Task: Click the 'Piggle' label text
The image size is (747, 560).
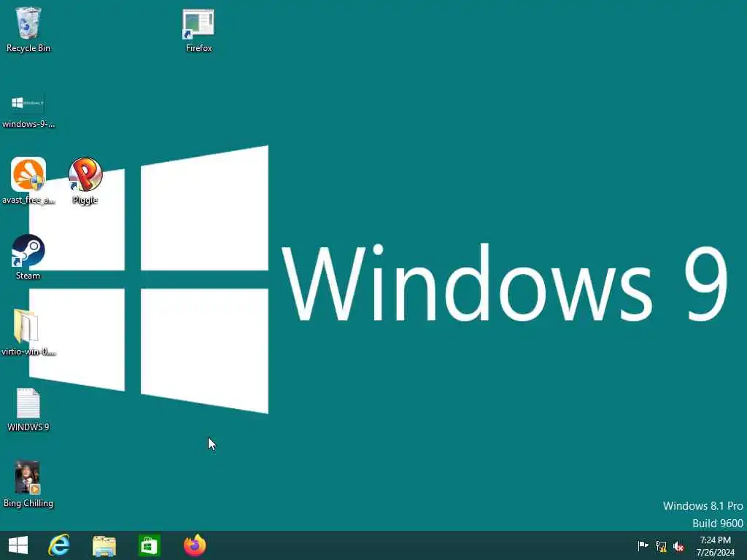Action: 85,200
